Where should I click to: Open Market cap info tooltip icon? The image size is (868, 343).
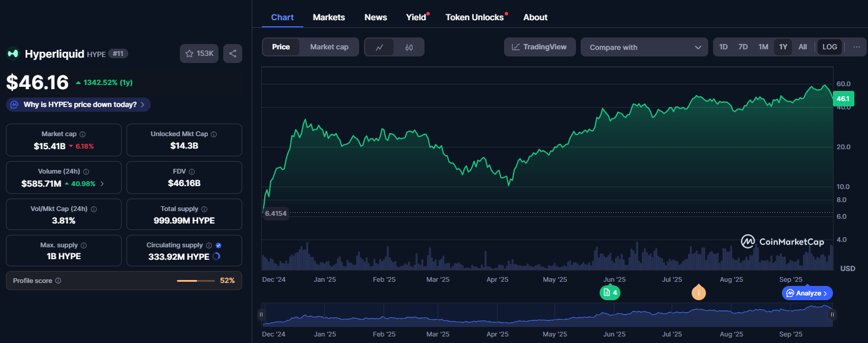pos(83,134)
